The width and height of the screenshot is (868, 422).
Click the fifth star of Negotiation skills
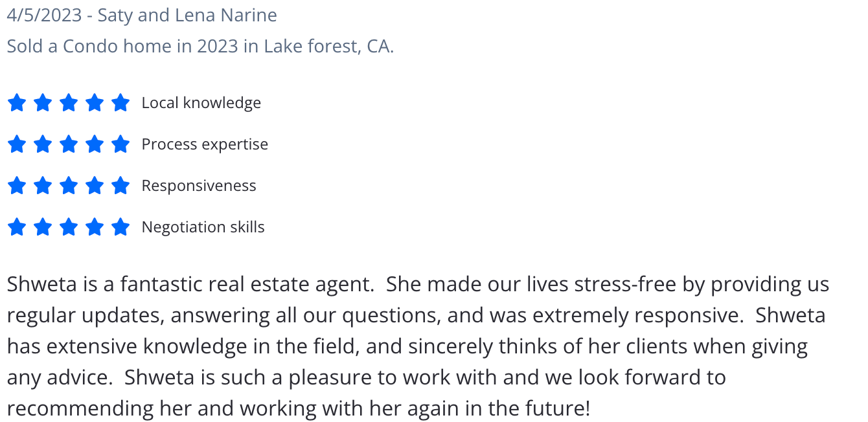(x=120, y=227)
